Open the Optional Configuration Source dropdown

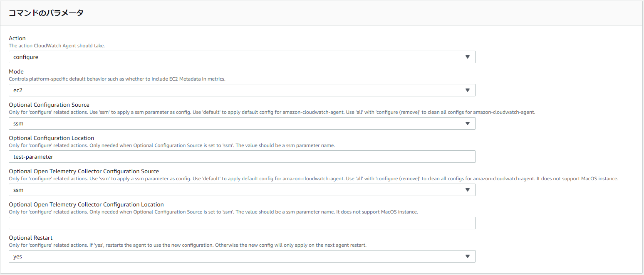[x=242, y=123]
